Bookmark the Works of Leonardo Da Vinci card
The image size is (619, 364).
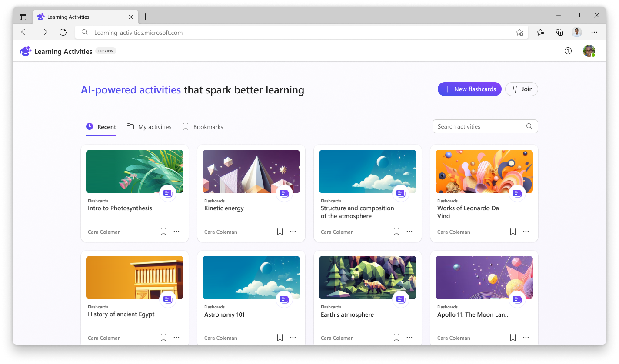coord(513,232)
